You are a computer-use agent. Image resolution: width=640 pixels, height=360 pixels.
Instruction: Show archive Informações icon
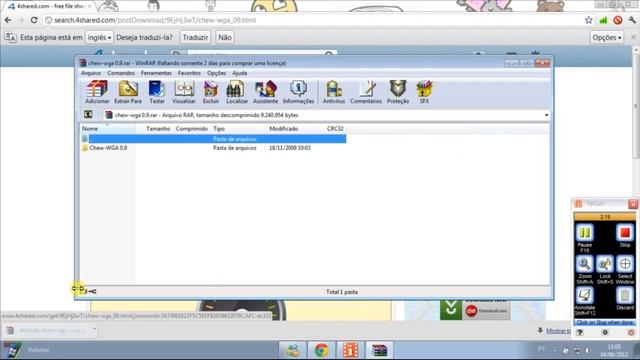(298, 92)
